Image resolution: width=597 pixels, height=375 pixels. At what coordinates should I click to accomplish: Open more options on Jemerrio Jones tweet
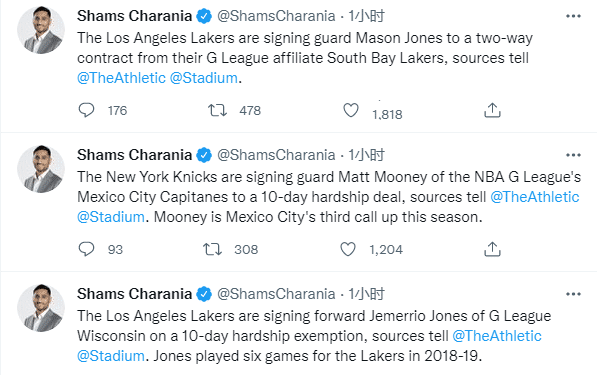573,294
